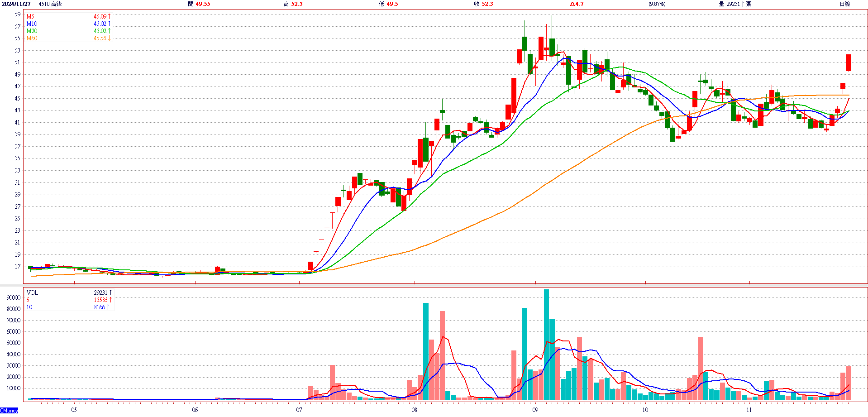Click the 收 52.3 closing price

click(x=483, y=4)
